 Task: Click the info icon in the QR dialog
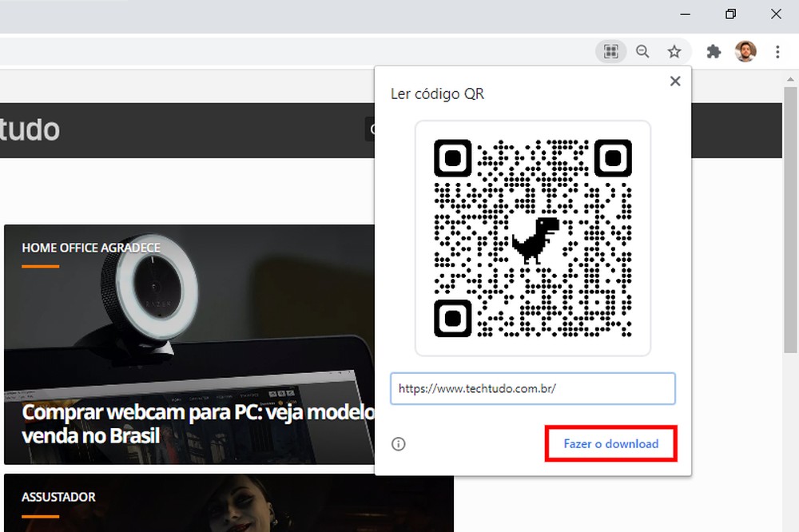[x=399, y=444]
